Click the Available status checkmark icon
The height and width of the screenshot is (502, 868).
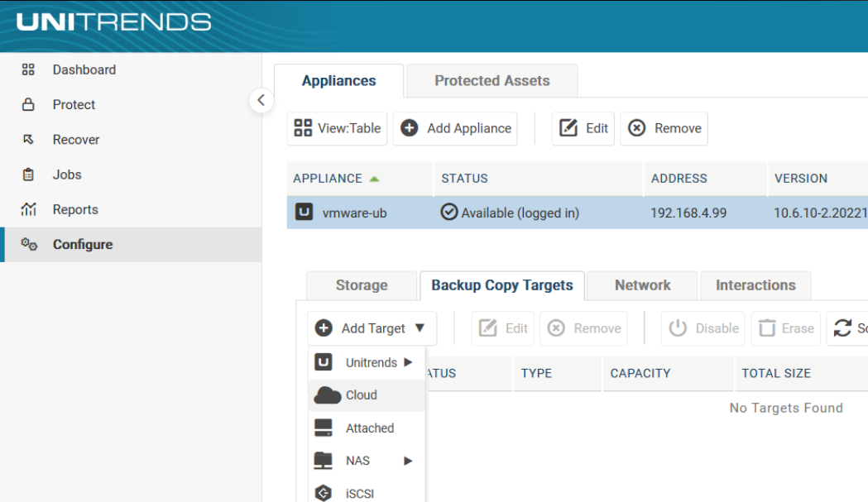pyautogui.click(x=449, y=212)
